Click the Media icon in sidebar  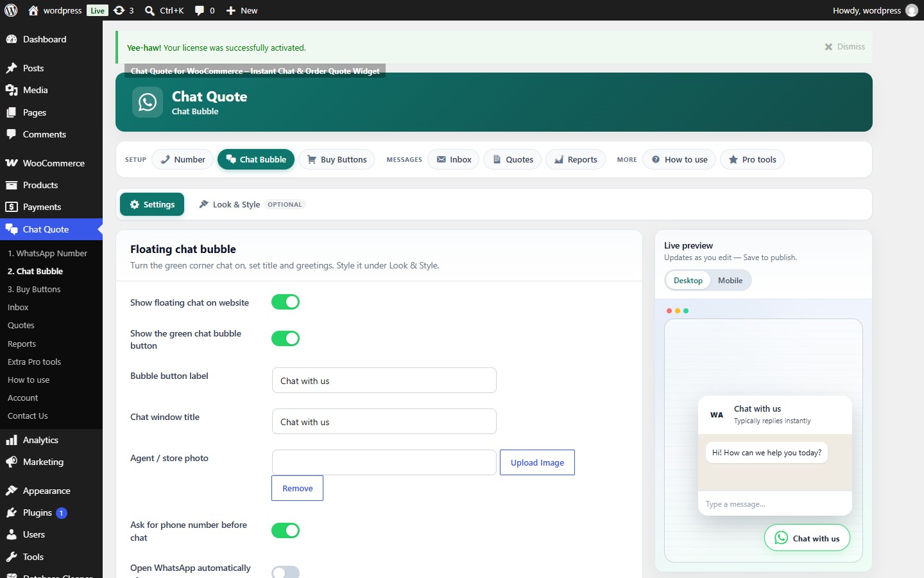(x=12, y=90)
